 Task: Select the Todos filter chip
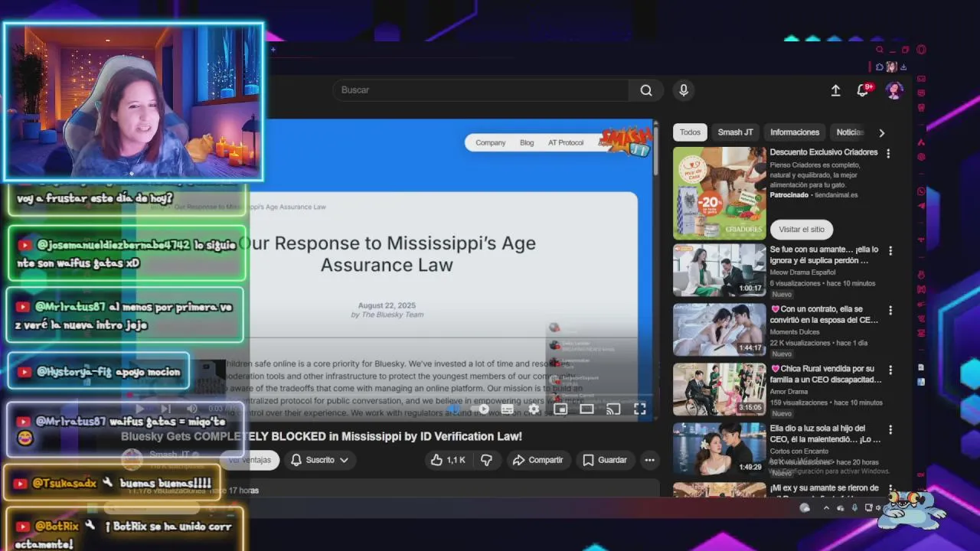tap(690, 132)
